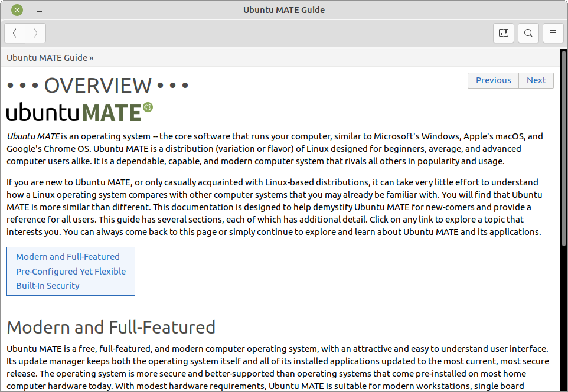
Task: Click the green MATE emblem beside the logo
Action: pyautogui.click(x=147, y=107)
